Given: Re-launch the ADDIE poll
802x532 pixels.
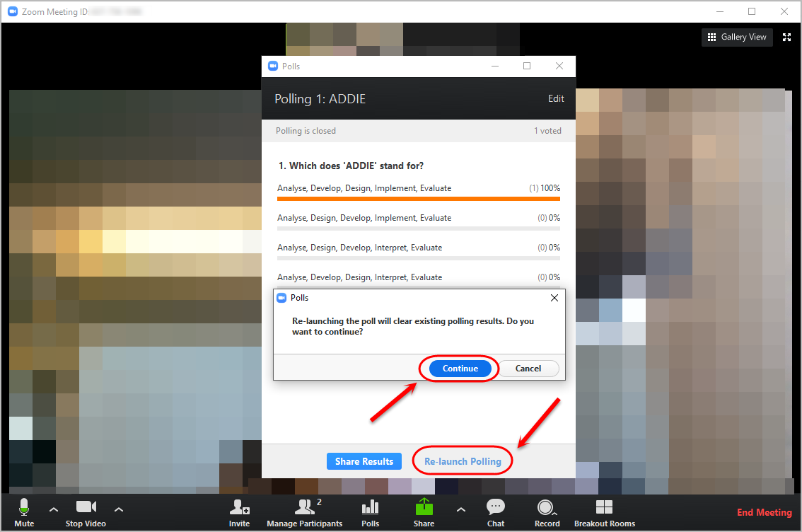Looking at the screenshot, I should [x=462, y=461].
